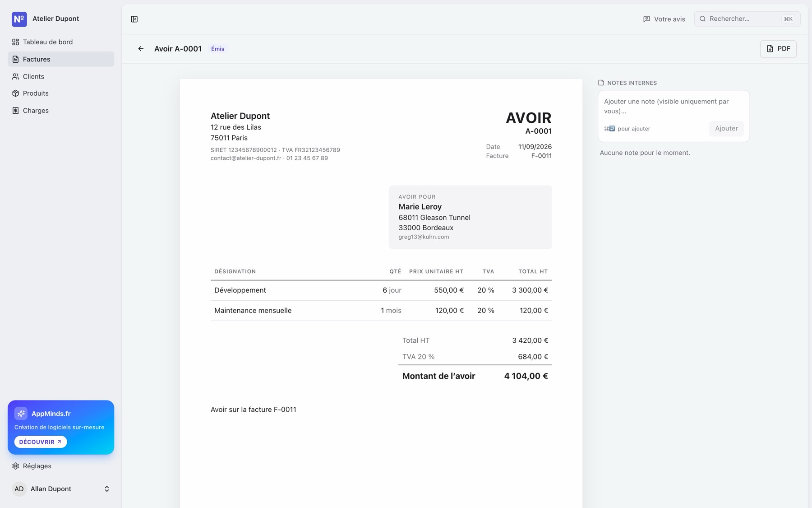Click the Factures document icon
The width and height of the screenshot is (812, 508).
(16, 59)
